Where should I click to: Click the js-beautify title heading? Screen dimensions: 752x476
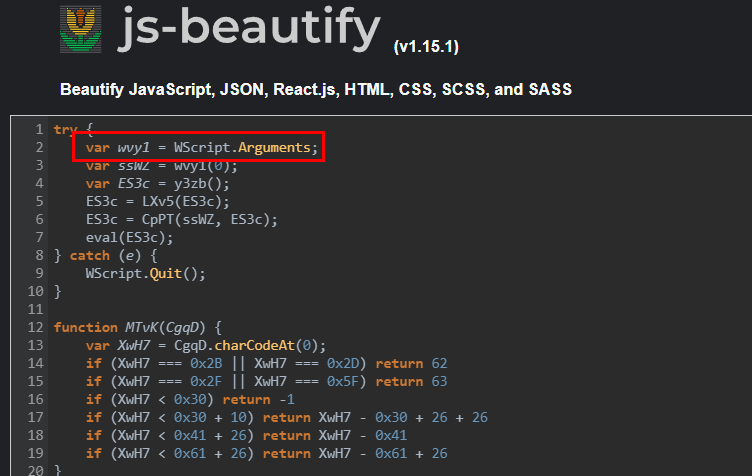[x=249, y=29]
